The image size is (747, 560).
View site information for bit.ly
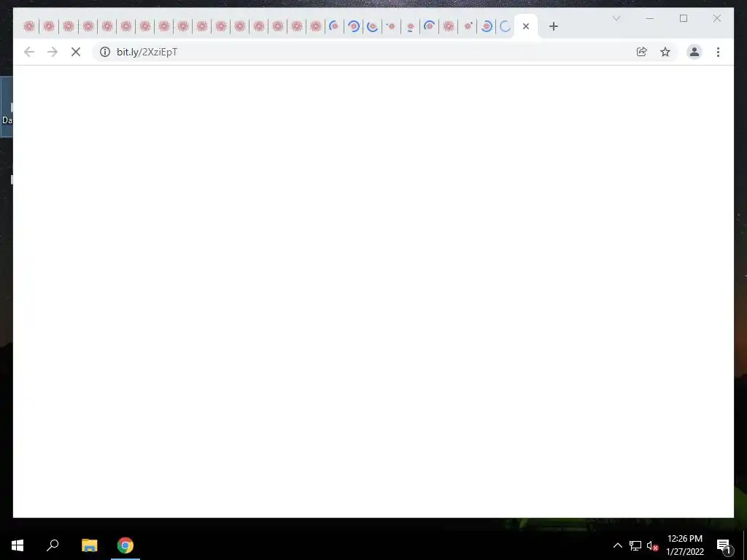105,52
